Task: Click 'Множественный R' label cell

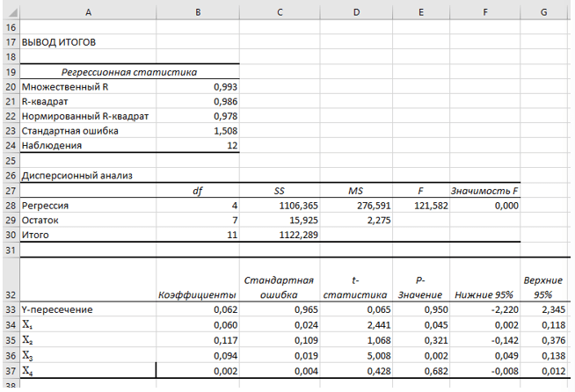Action: pos(88,87)
